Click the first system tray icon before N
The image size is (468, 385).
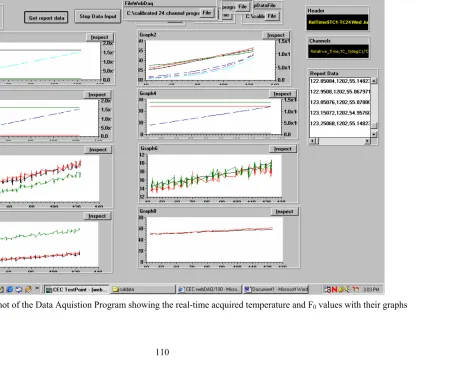(x=328, y=290)
